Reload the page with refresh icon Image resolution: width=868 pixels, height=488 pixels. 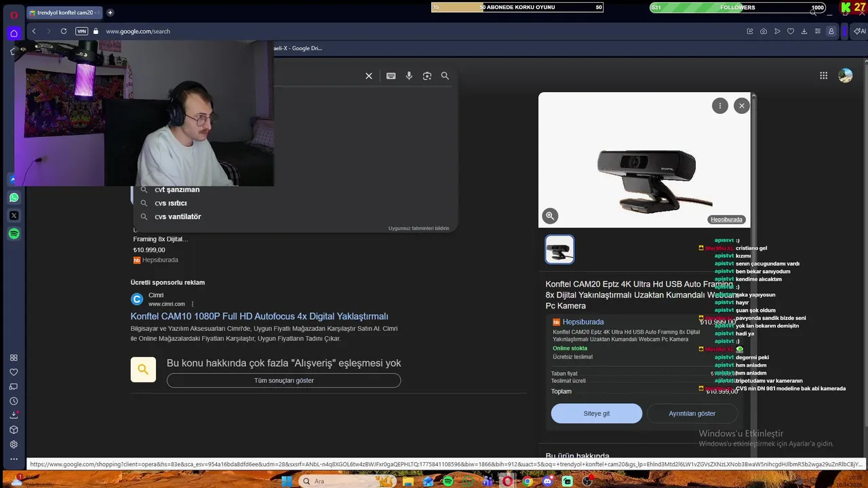point(64,31)
